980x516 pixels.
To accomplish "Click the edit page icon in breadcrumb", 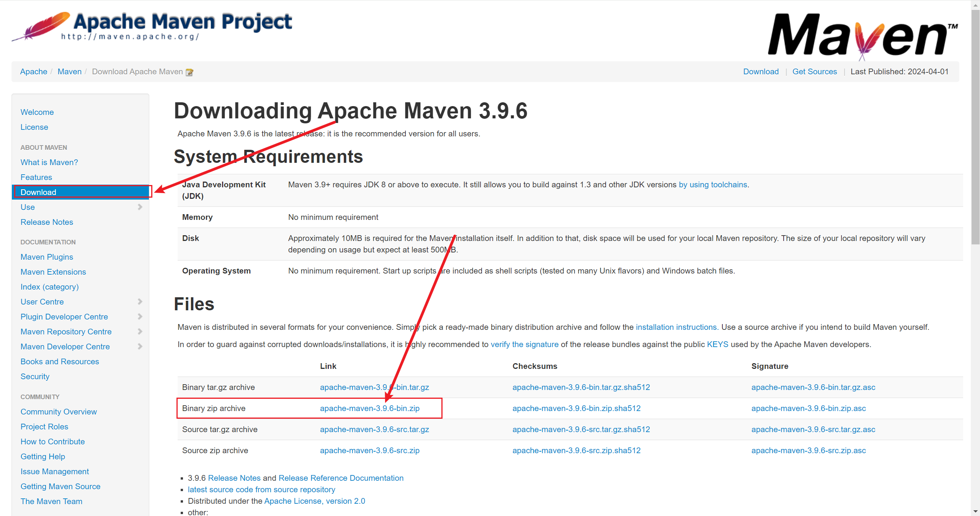I will pos(189,72).
